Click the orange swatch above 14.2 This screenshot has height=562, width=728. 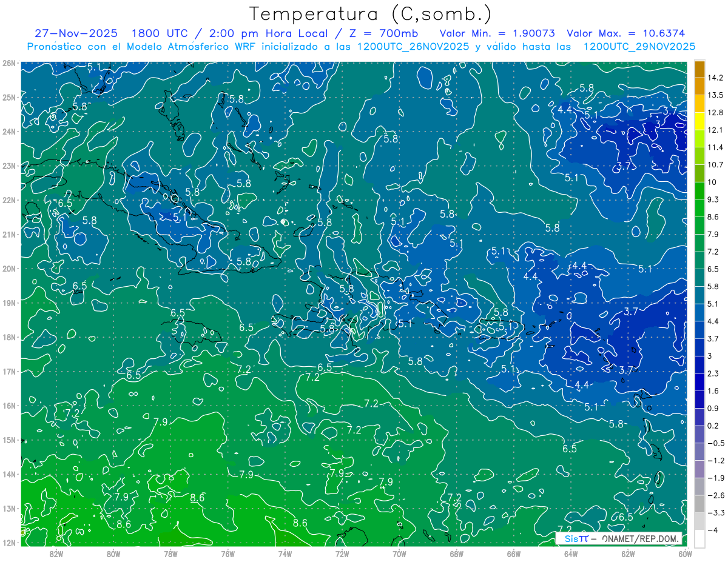tap(699, 69)
